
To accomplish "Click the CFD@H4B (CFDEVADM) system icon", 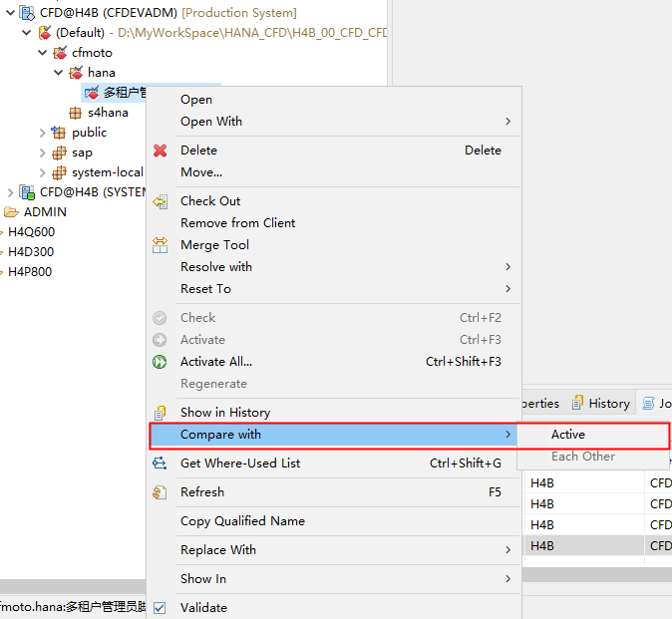I will 28,13.
